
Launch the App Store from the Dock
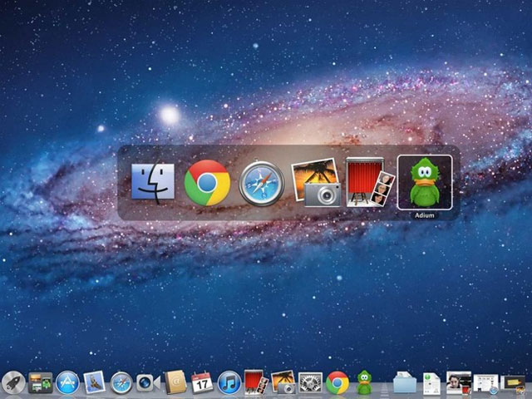point(67,382)
